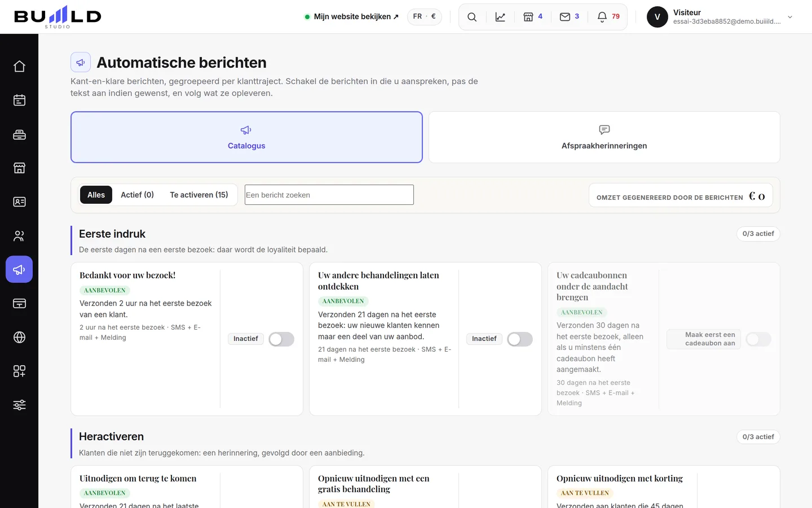Click 'Uw cadeaubonnen onder de aandacht brengen' title

pyautogui.click(x=592, y=286)
